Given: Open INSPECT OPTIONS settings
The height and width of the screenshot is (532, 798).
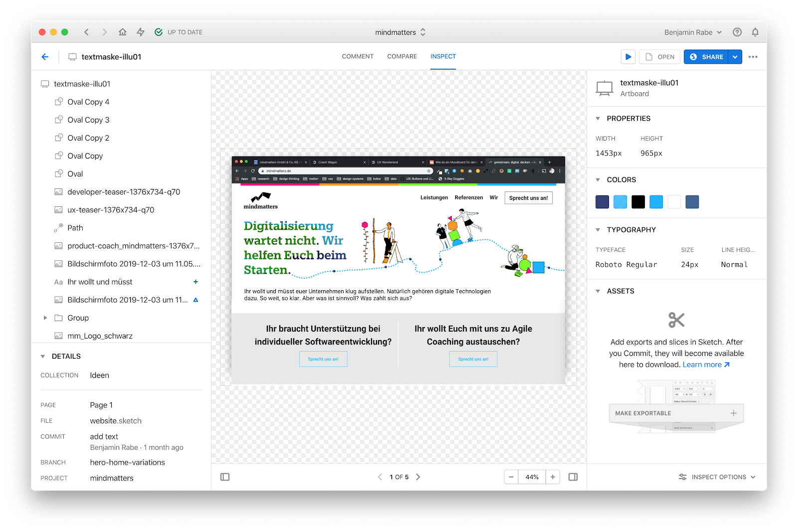Looking at the screenshot, I should tap(717, 477).
